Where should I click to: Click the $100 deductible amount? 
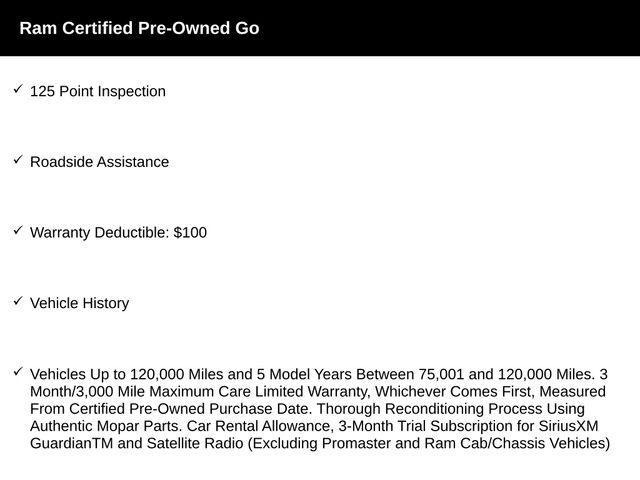click(190, 233)
